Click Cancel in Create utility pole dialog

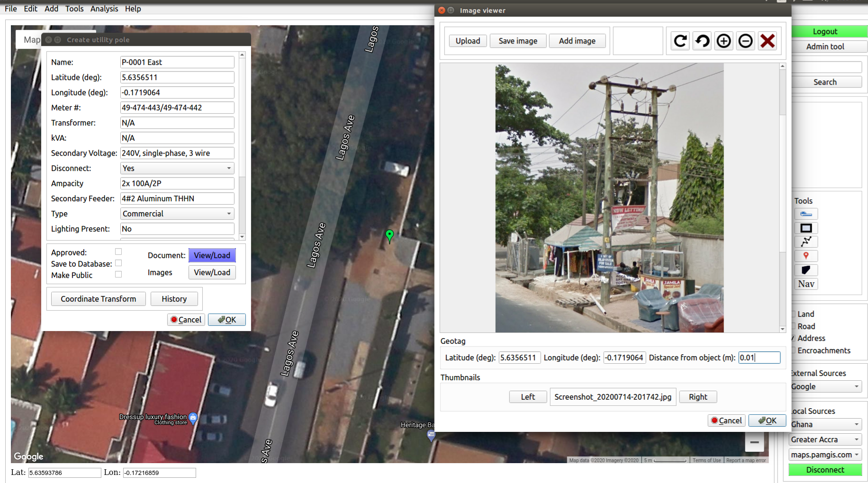click(x=186, y=320)
